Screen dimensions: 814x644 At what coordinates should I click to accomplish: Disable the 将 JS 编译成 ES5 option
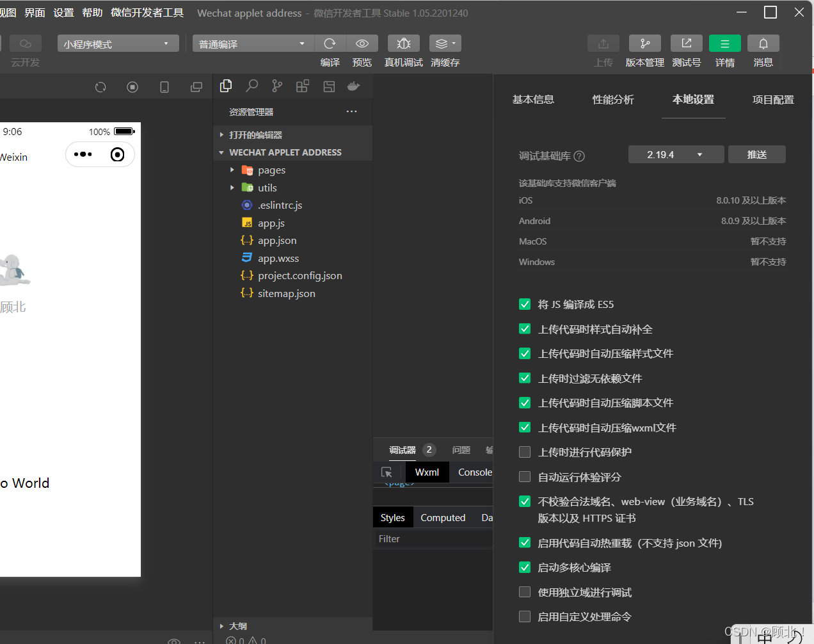coord(525,304)
